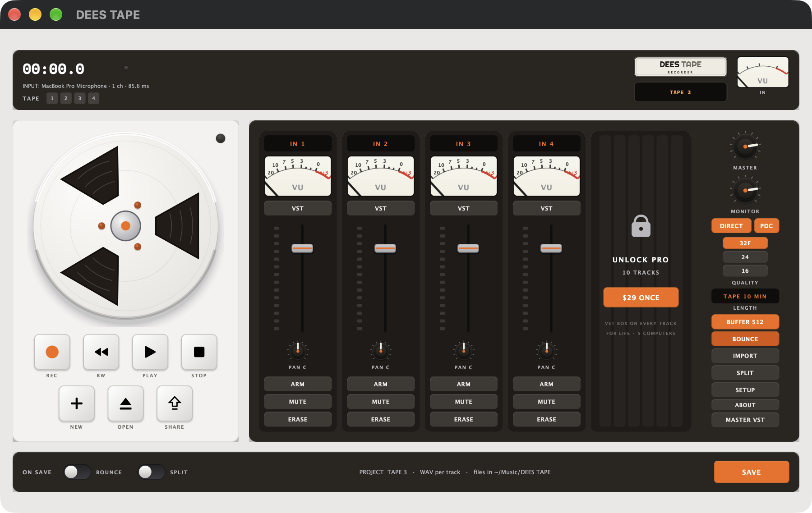The width and height of the screenshot is (812, 513).
Task: Click the VU meter of track IN 3
Action: [x=464, y=176]
